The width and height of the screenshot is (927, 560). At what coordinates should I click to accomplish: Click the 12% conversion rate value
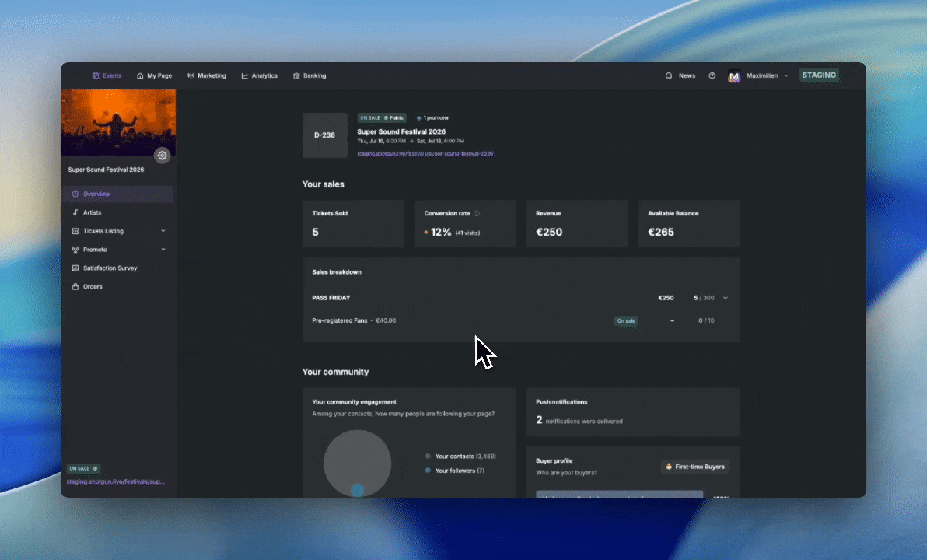[x=441, y=233]
